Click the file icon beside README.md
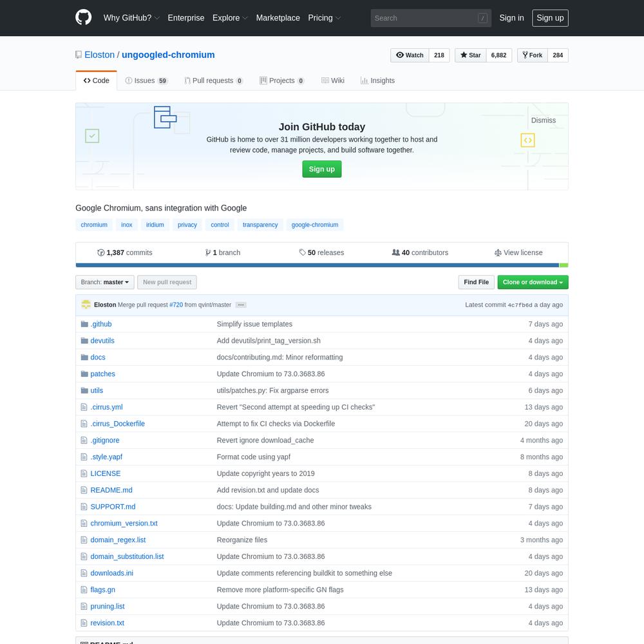This screenshot has width=644, height=644. (x=84, y=490)
